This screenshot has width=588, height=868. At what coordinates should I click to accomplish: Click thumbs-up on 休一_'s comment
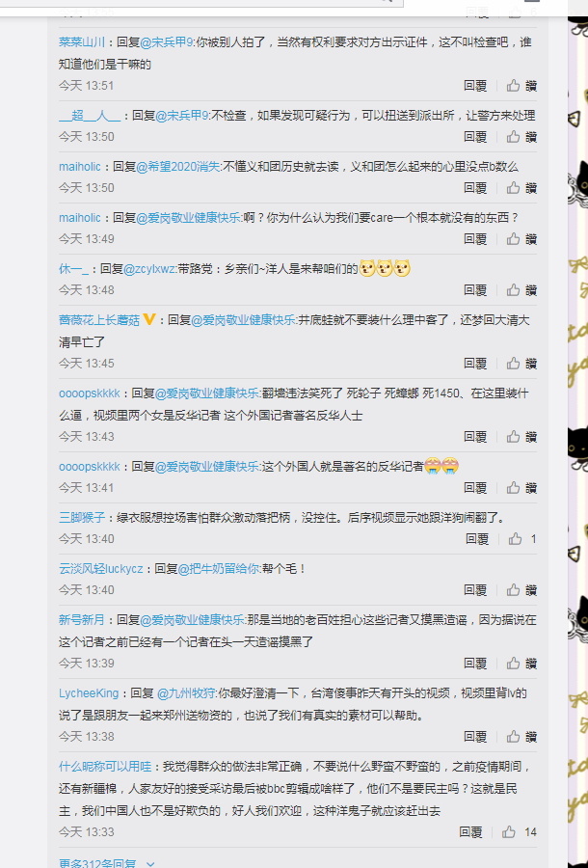pos(521,290)
